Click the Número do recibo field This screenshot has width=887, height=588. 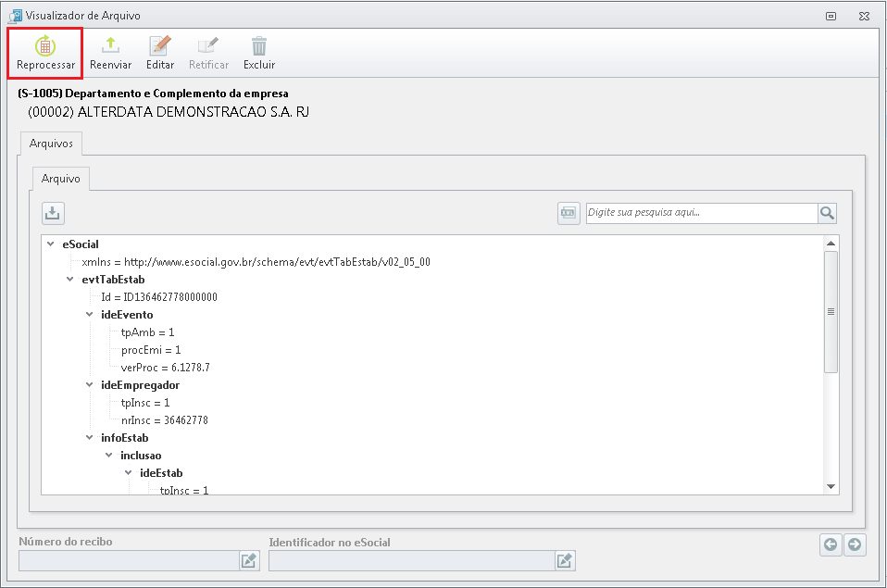pyautogui.click(x=129, y=561)
